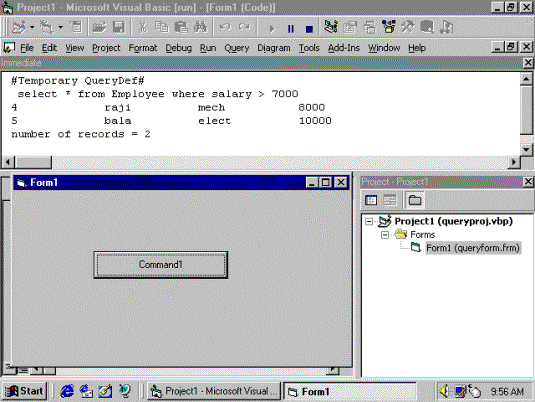This screenshot has width=535, height=402.
Task: Open the Add Project dropdown arrow
Action: pos(32,27)
